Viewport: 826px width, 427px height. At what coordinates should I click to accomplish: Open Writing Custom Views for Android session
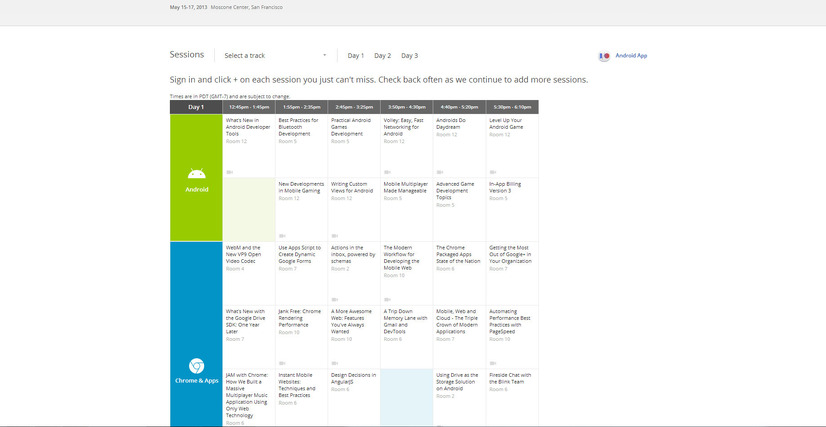(352, 187)
